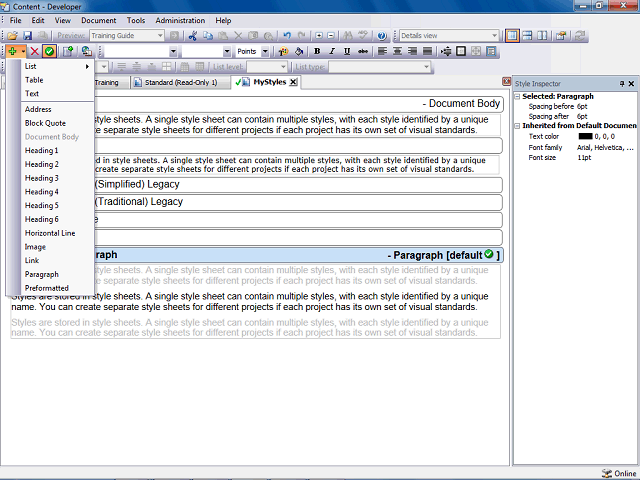The height and width of the screenshot is (480, 640).
Task: Justify text alignment
Action: point(427,51)
